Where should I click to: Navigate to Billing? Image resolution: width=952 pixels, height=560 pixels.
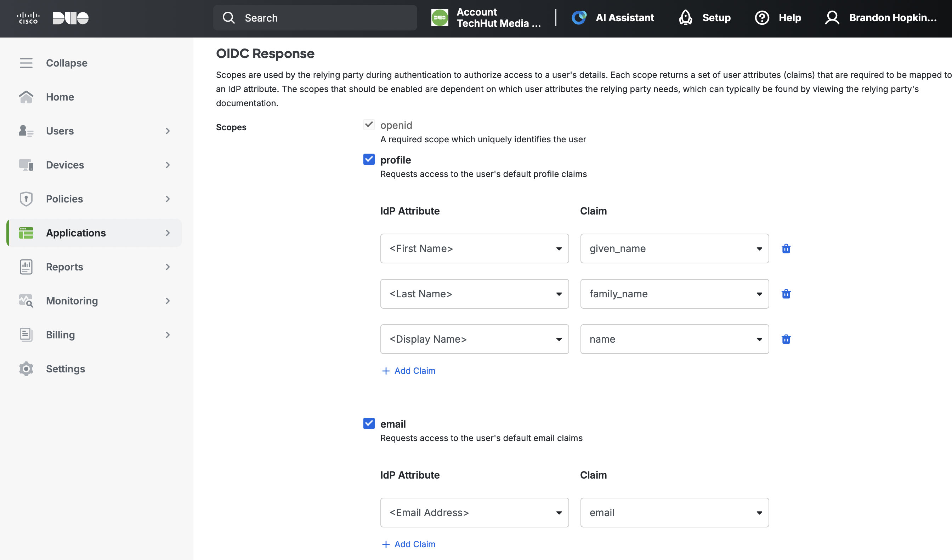click(61, 335)
